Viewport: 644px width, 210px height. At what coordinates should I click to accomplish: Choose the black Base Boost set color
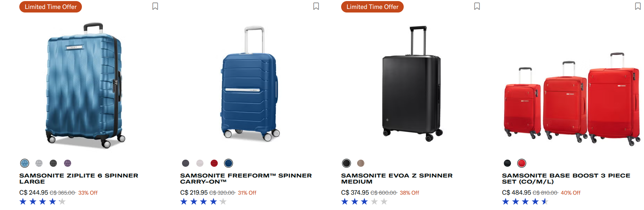point(507,163)
